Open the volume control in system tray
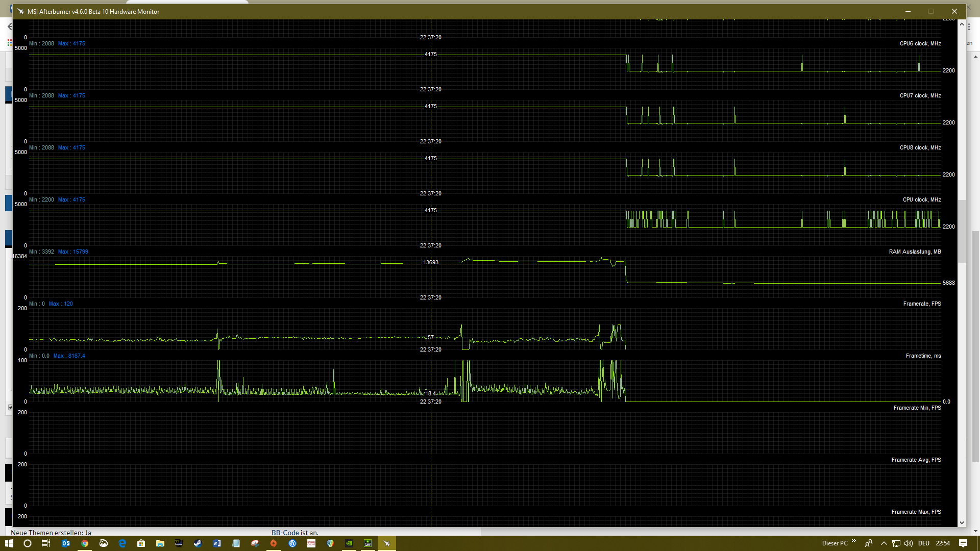 click(908, 543)
